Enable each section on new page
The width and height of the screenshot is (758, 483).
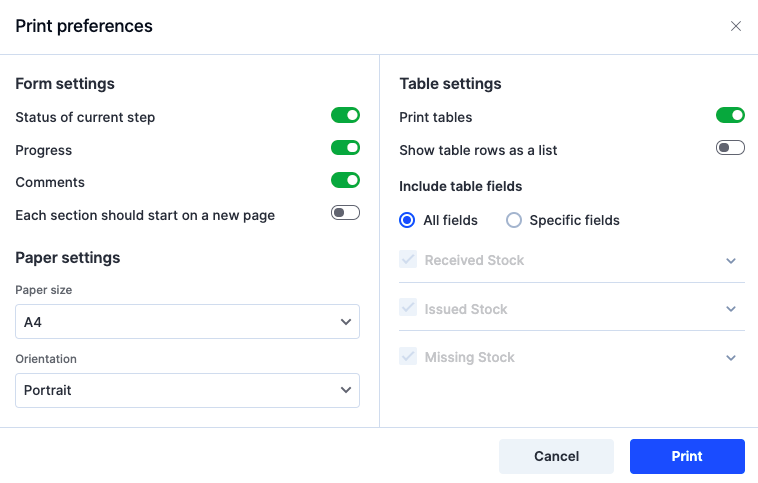(x=345, y=212)
